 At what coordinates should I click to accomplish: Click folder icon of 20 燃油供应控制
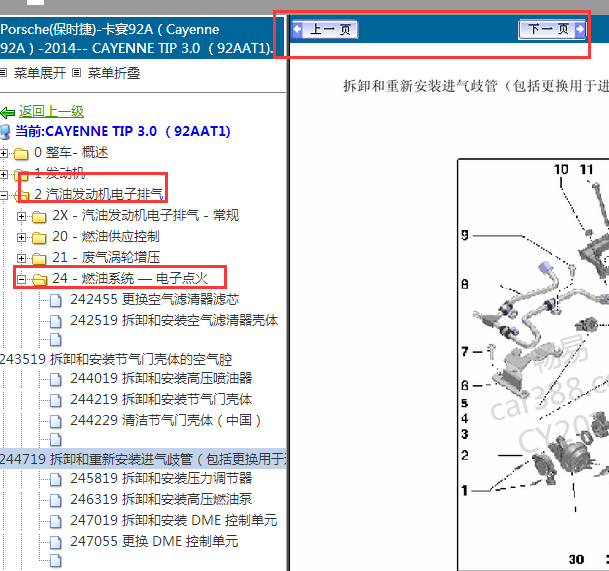39,237
